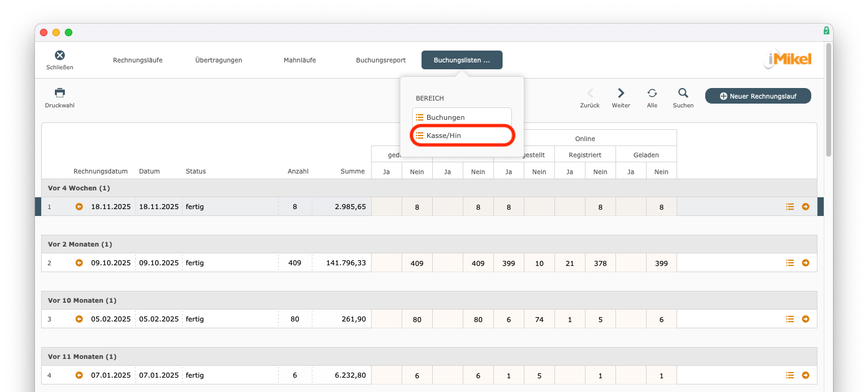Click the Weiter forward arrow
Image resolution: width=868 pixels, height=392 pixels.
click(x=620, y=93)
